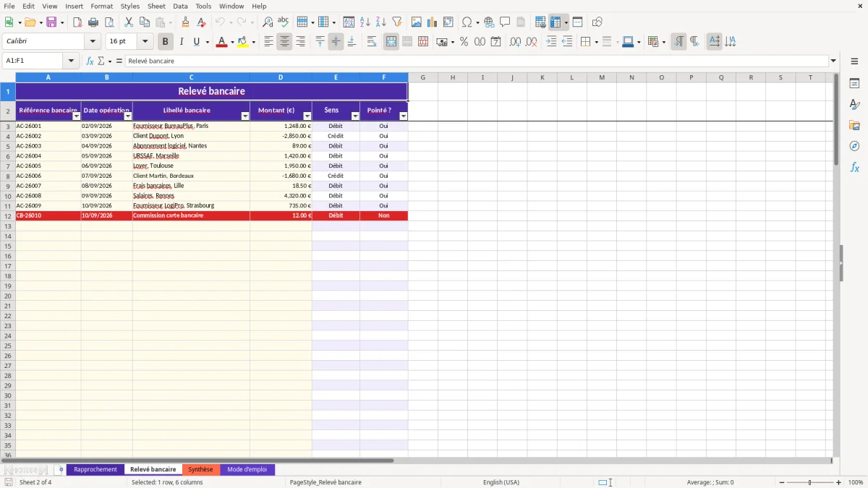Click the AutoFilter funnel icon
Viewport: 868px width, 488px height.
[x=397, y=22]
